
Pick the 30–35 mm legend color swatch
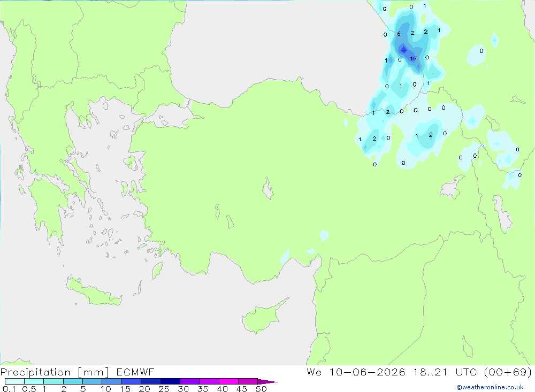point(190,381)
